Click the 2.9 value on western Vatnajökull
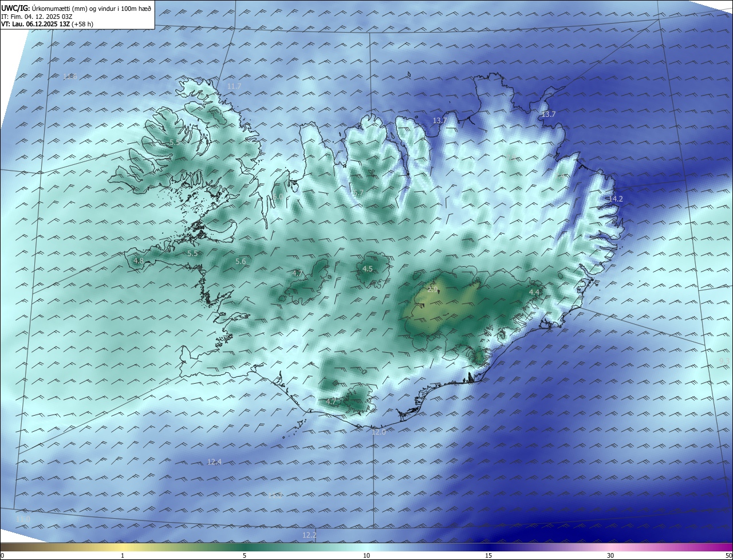 [432, 290]
